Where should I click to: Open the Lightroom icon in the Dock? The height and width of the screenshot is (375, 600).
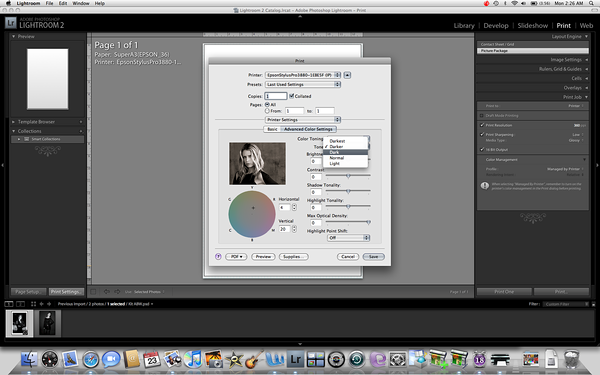coord(295,359)
